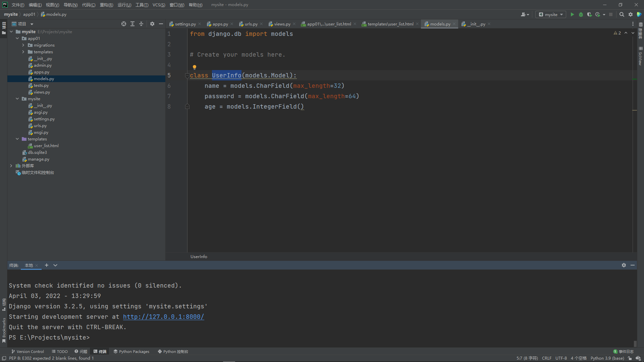Toggle the SciView side tool window

(641, 56)
